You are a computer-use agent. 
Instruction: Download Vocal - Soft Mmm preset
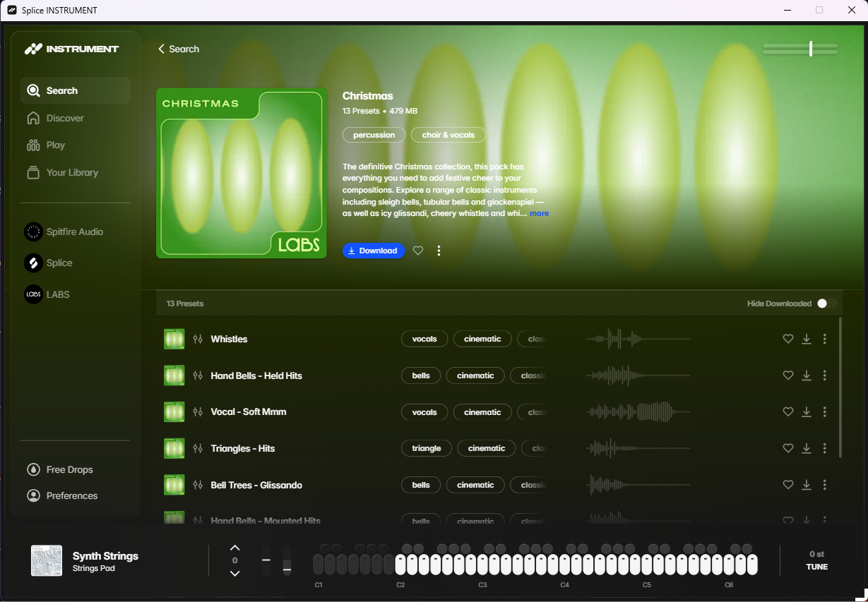(807, 411)
